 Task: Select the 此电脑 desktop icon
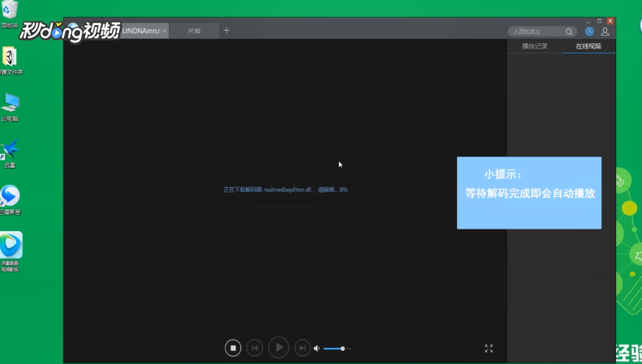(x=10, y=107)
